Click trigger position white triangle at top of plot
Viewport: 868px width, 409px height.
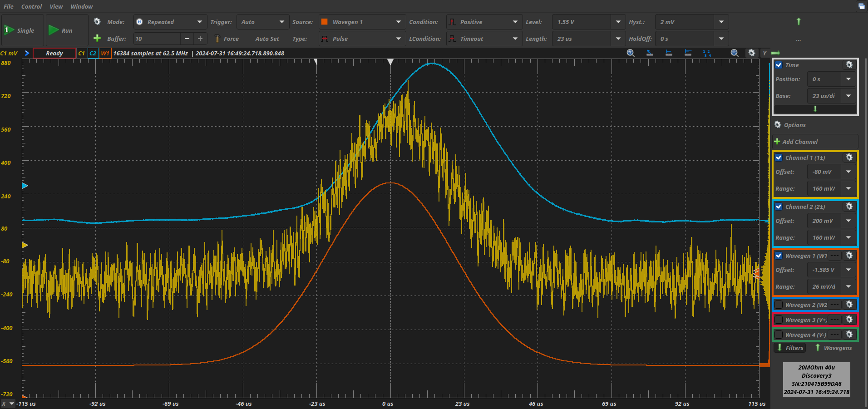pos(390,62)
